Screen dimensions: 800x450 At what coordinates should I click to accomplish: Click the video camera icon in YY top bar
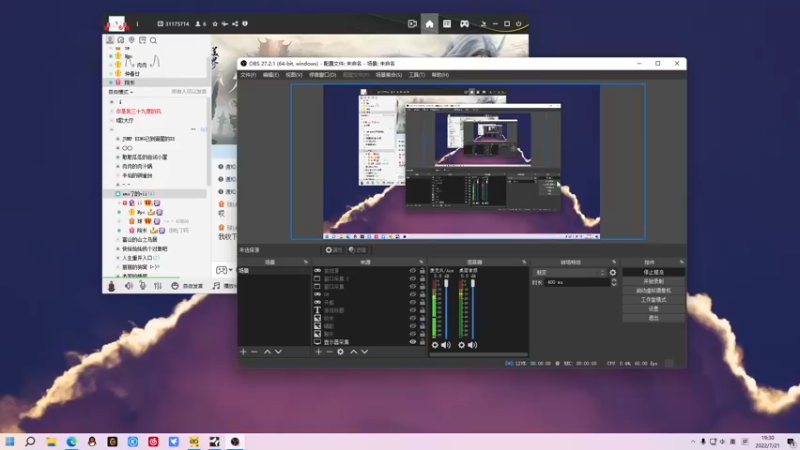pyautogui.click(x=412, y=23)
